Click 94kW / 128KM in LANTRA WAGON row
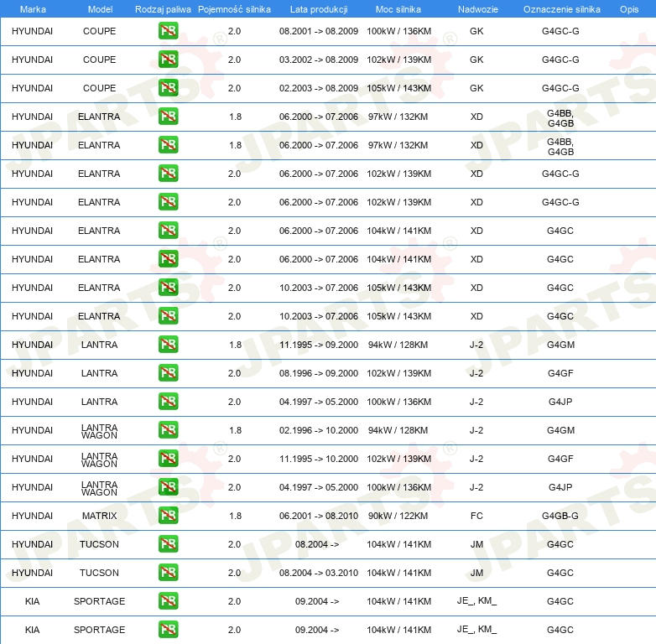 (398, 430)
